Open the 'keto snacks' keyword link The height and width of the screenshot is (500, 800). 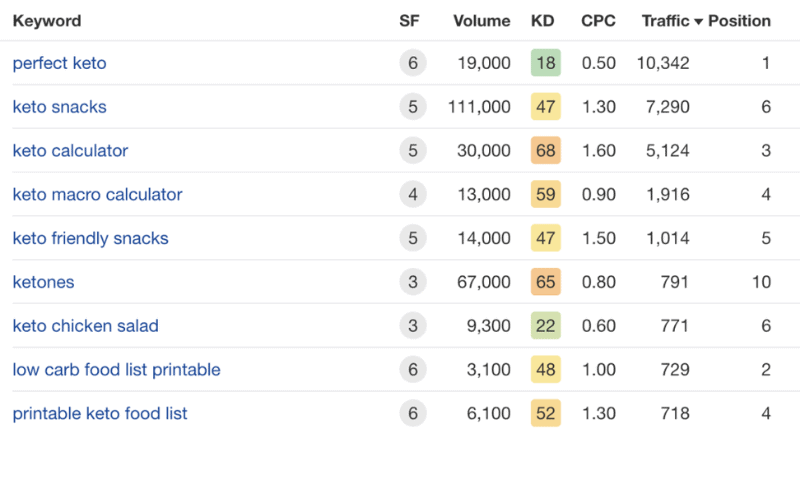point(59,107)
